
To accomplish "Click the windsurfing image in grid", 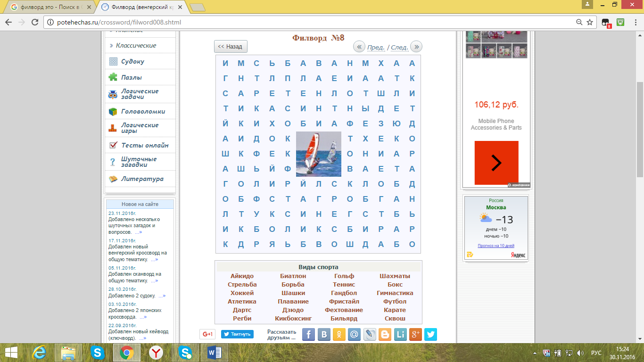I will click(x=319, y=154).
